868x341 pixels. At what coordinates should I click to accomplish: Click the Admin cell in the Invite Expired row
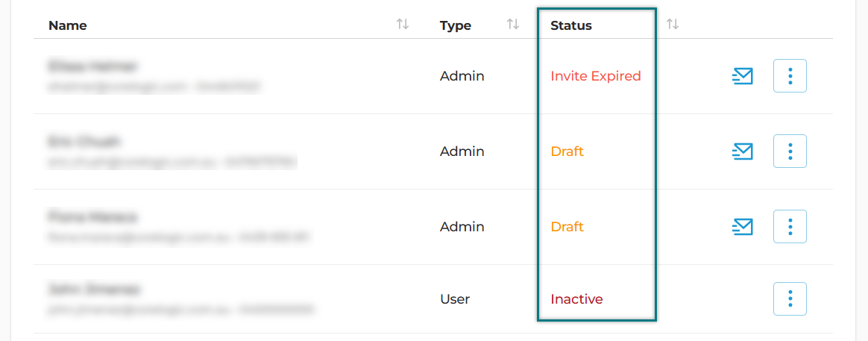point(462,76)
